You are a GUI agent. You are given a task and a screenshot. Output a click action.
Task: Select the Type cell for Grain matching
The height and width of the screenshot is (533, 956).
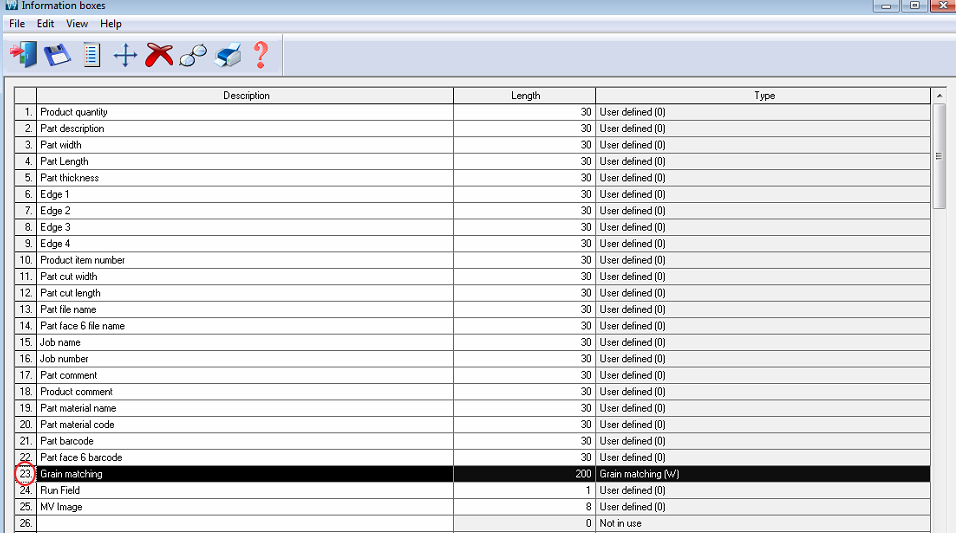tap(763, 474)
